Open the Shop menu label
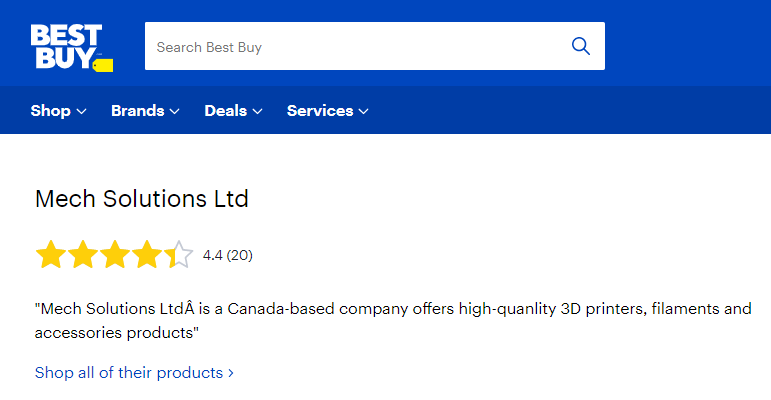Image resolution: width=771 pixels, height=400 pixels. pyautogui.click(x=51, y=111)
